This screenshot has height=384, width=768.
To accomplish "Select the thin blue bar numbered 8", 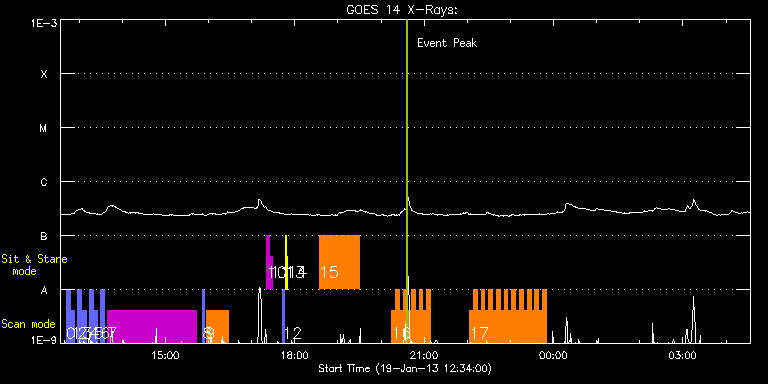I will [x=204, y=316].
